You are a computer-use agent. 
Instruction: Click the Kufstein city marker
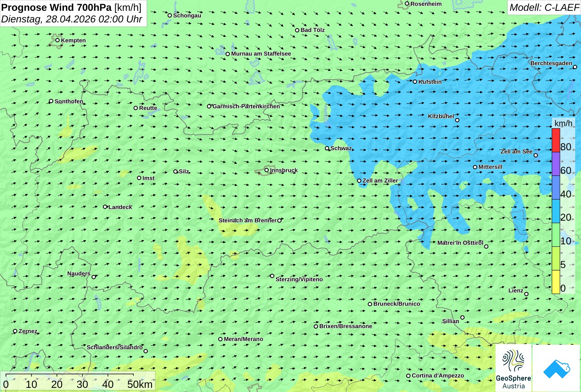click(x=415, y=82)
